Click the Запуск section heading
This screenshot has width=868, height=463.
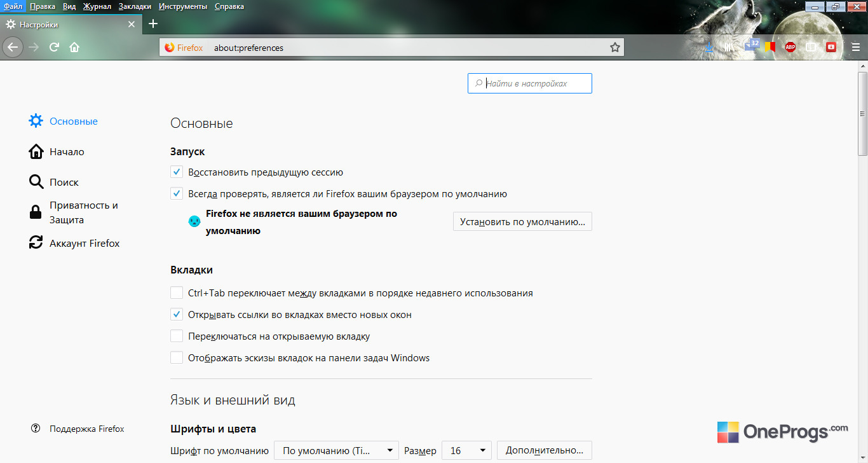pyautogui.click(x=187, y=151)
